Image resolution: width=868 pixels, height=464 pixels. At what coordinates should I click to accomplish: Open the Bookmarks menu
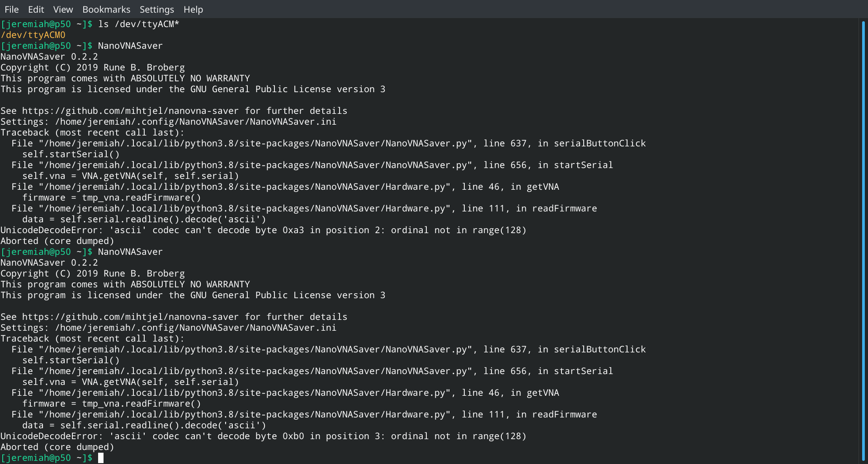106,9
